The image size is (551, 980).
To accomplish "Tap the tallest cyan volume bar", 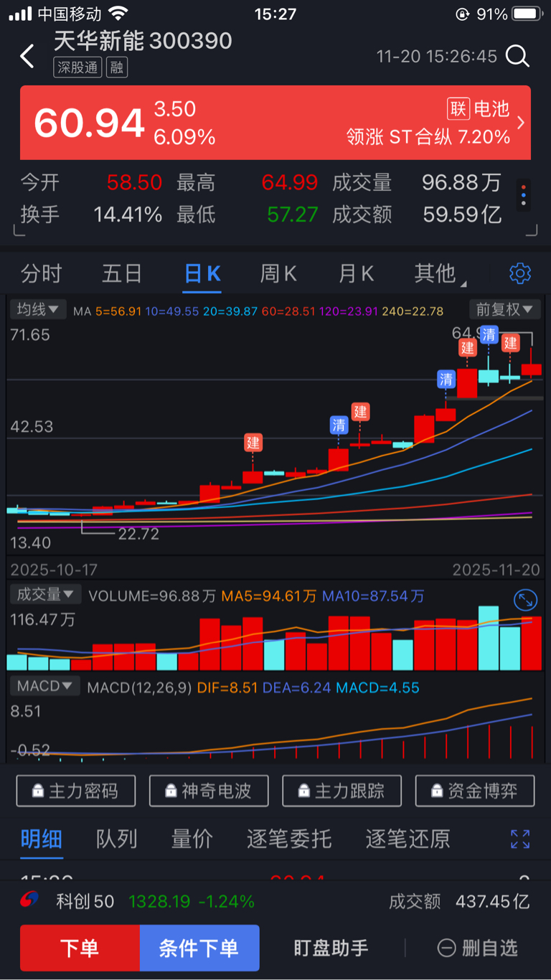I will pyautogui.click(x=489, y=639).
